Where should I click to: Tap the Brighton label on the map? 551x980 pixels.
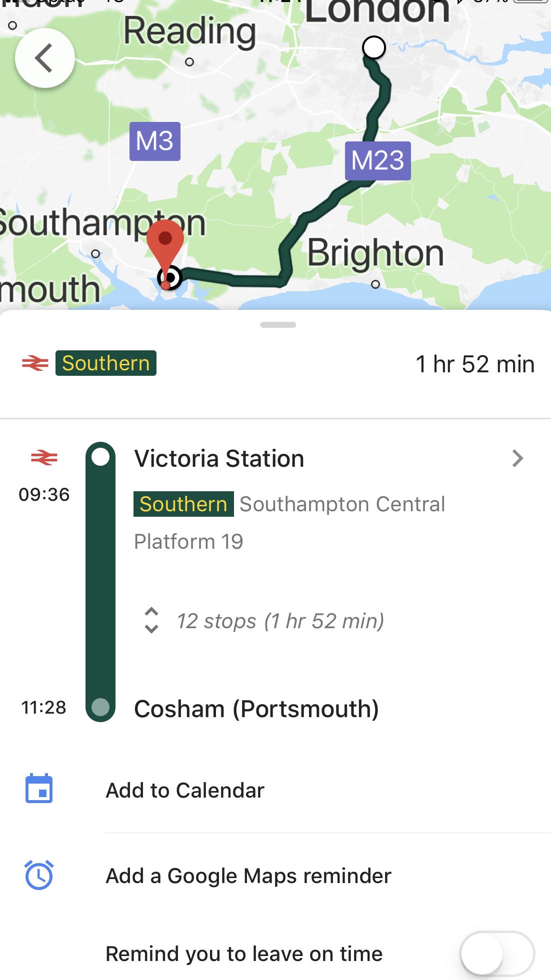coord(375,253)
